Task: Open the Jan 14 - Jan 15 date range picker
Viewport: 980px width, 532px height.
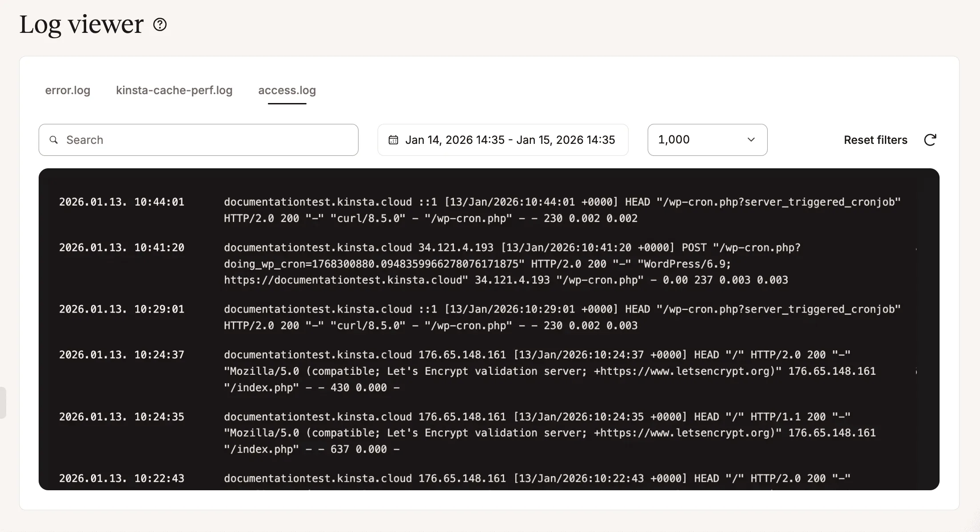Action: pyautogui.click(x=510, y=140)
